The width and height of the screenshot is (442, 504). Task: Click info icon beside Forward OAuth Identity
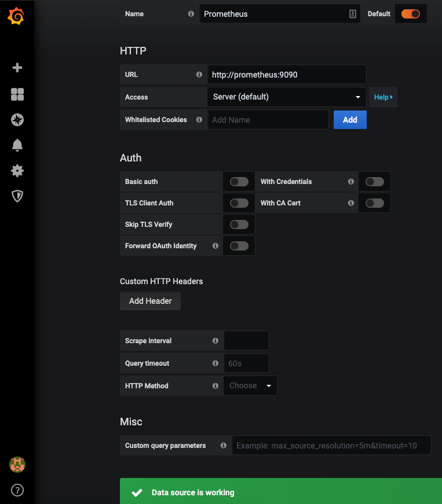click(215, 245)
